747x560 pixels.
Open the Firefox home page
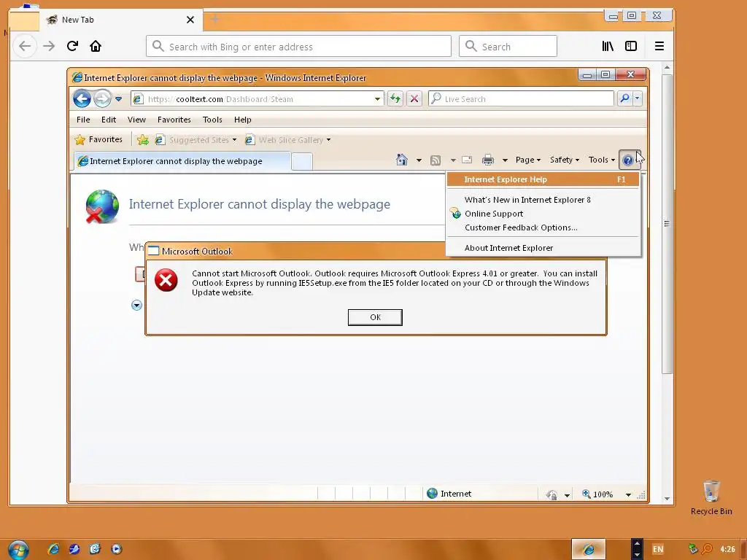coord(96,46)
